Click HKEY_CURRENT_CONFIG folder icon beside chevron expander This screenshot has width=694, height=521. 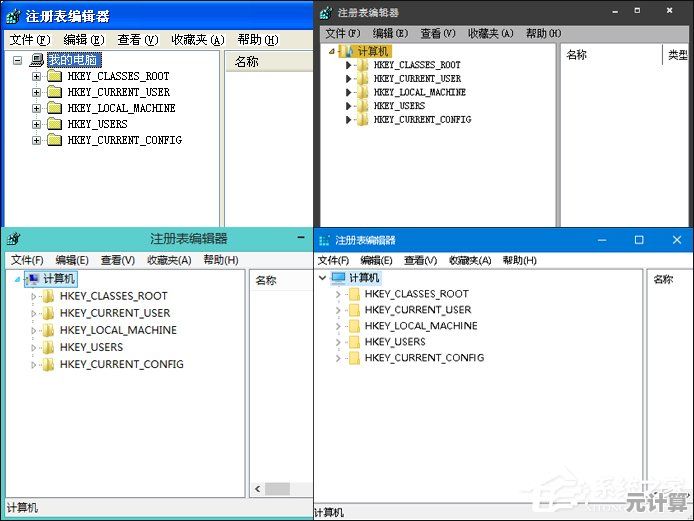pos(353,357)
